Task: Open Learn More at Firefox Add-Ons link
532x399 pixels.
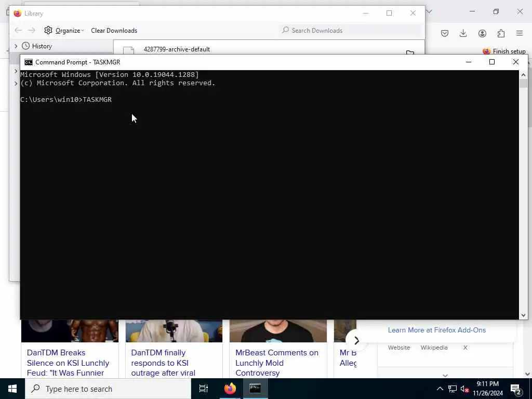Action: 436,330
